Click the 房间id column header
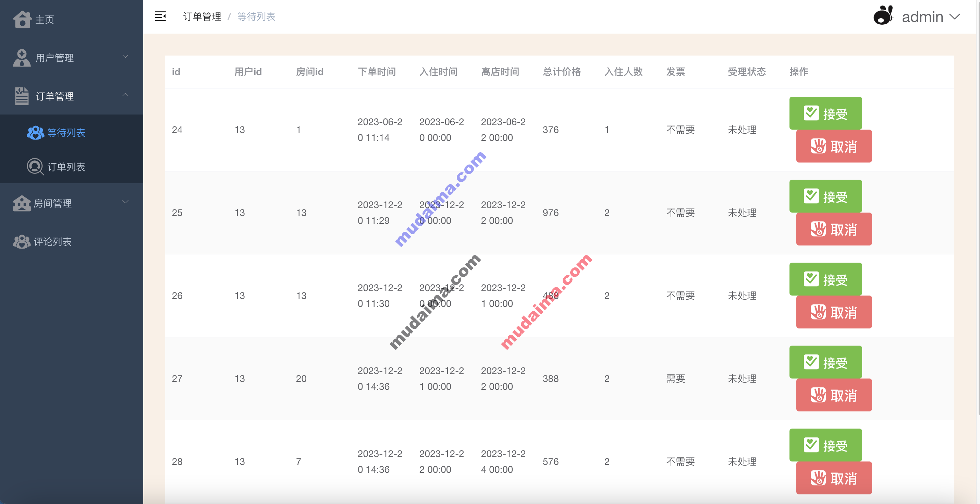 point(310,72)
